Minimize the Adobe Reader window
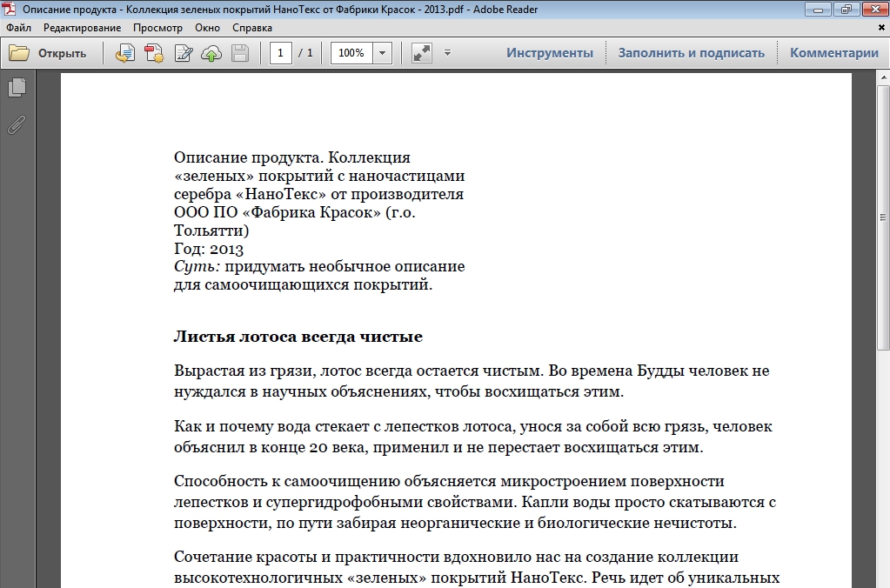890x588 pixels. (x=818, y=9)
